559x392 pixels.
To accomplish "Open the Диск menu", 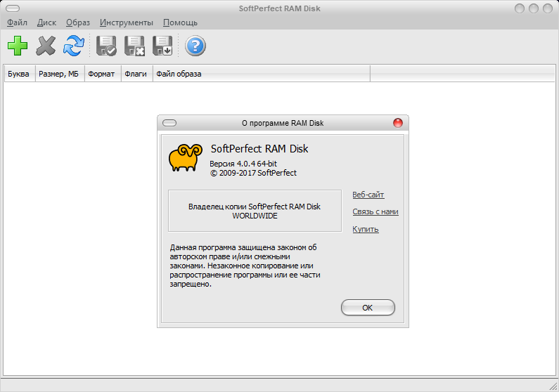I will [46, 22].
